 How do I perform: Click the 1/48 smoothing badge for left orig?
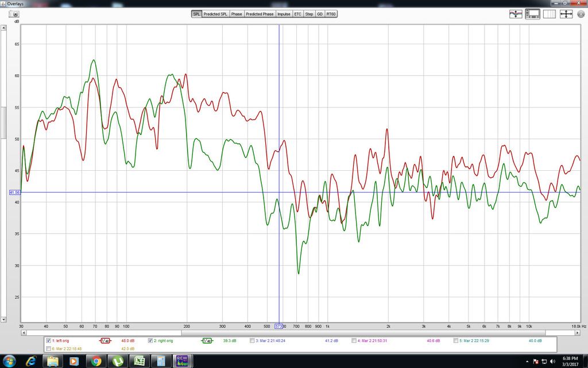[x=106, y=341]
